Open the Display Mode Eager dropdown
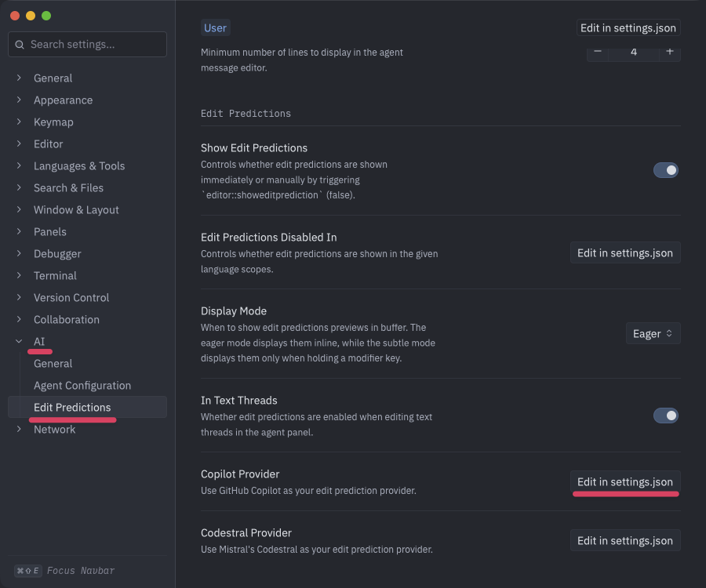The height and width of the screenshot is (588, 706). [x=653, y=333]
